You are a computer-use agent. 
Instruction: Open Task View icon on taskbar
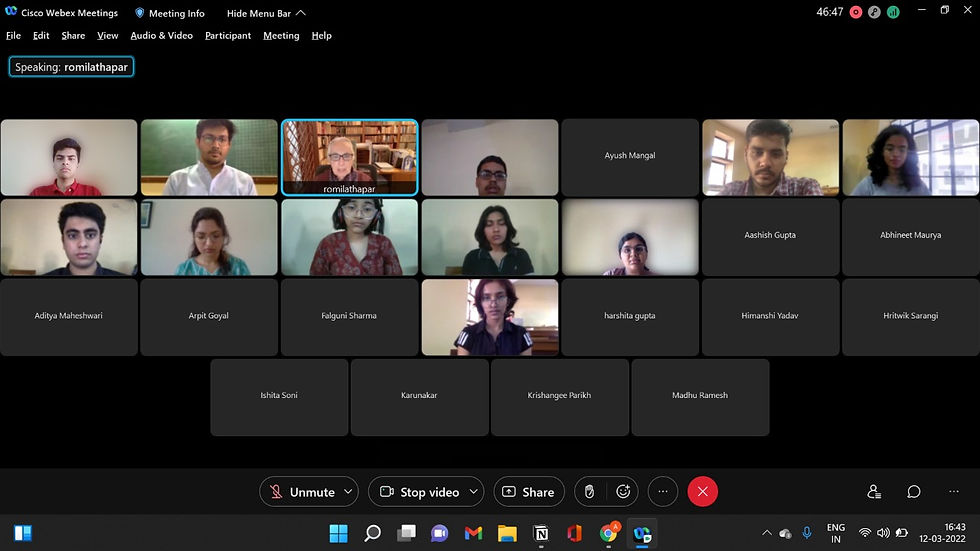(406, 534)
